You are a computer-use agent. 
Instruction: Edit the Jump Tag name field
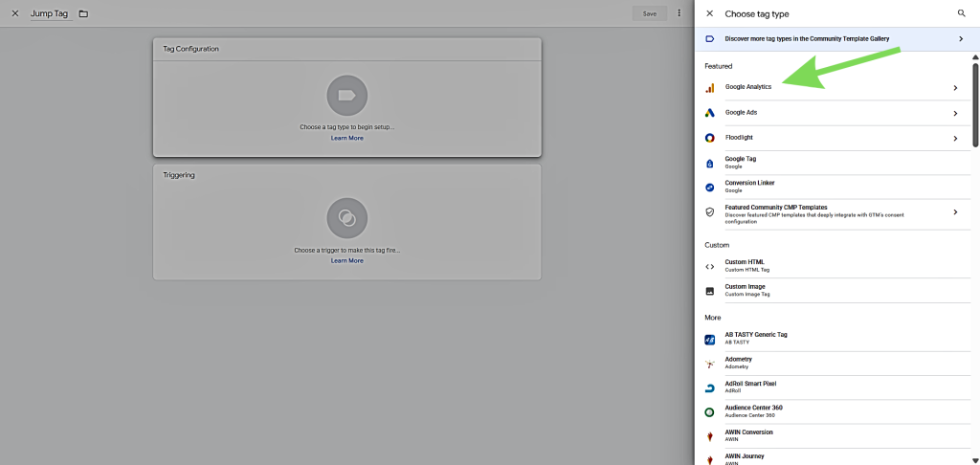tap(49, 14)
